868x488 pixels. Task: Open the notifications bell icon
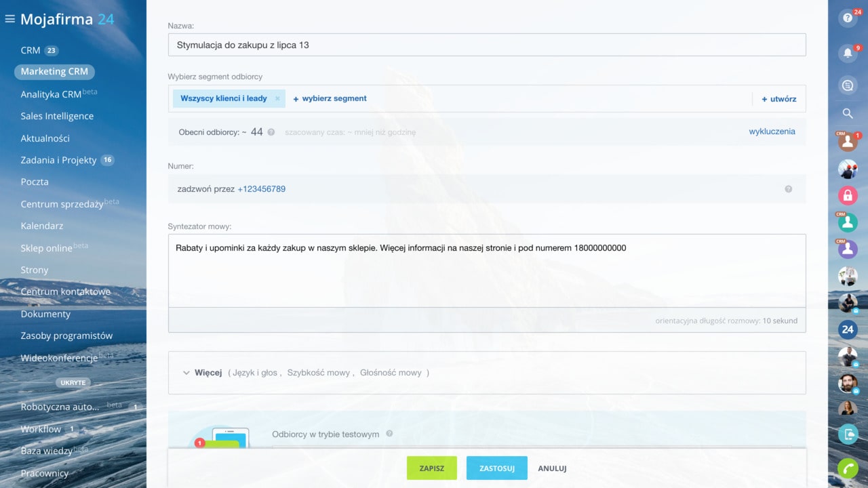848,53
